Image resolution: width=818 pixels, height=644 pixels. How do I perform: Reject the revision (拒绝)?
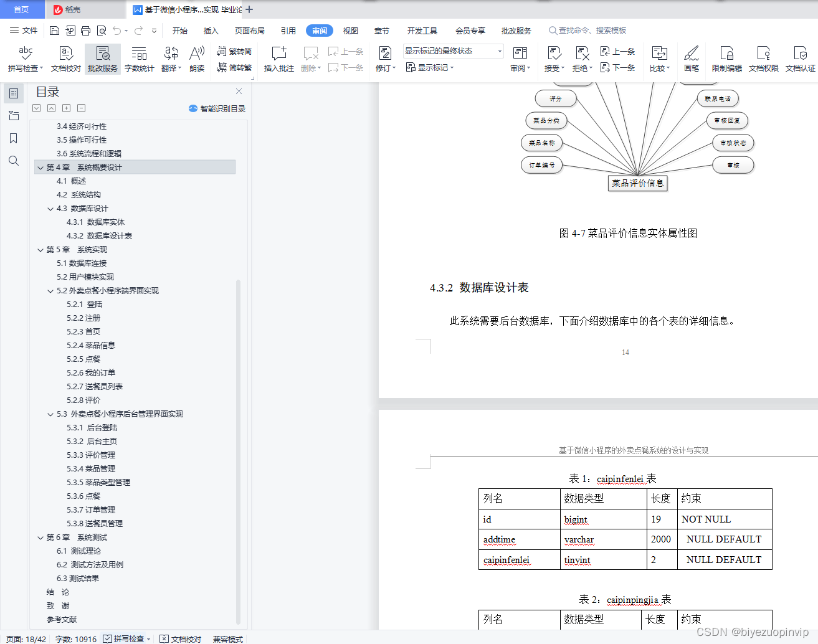coord(582,59)
